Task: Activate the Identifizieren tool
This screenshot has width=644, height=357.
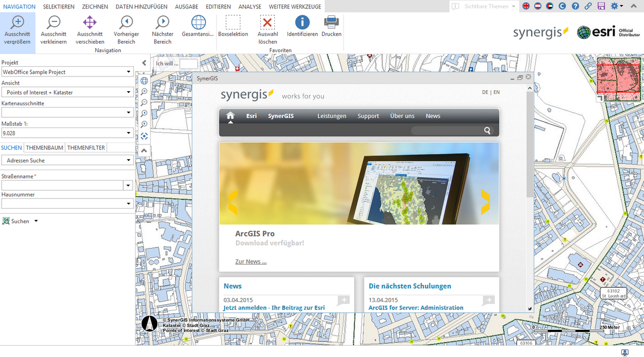Action: (x=302, y=25)
